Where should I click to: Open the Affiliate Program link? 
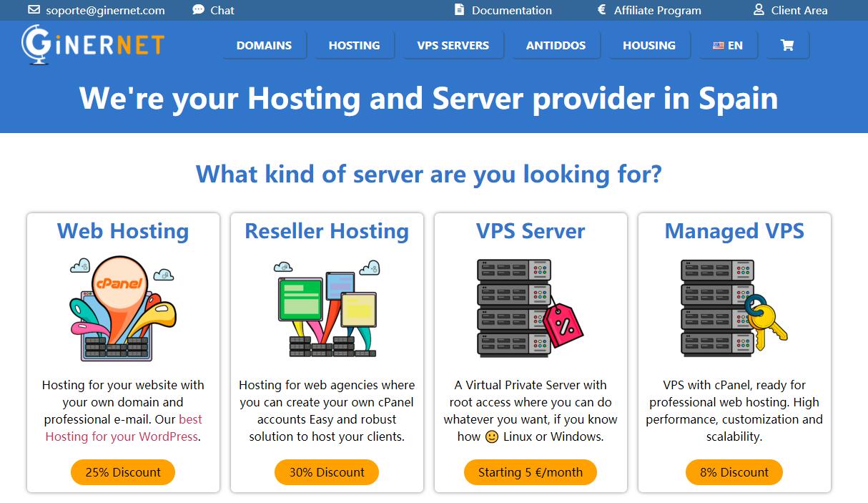[x=658, y=11]
